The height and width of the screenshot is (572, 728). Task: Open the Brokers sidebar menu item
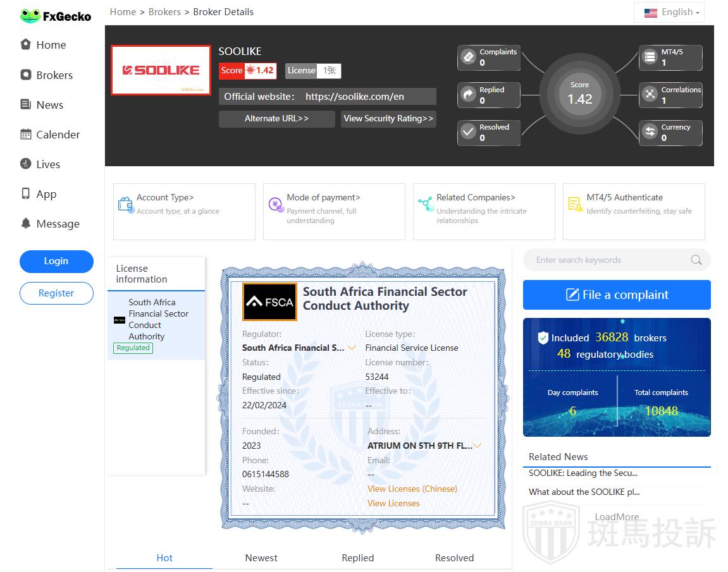pos(54,75)
